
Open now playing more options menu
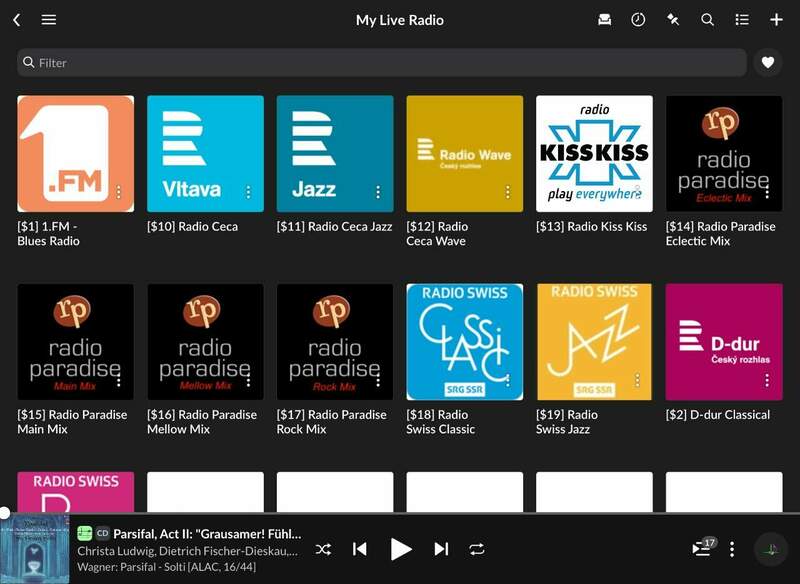(x=732, y=549)
